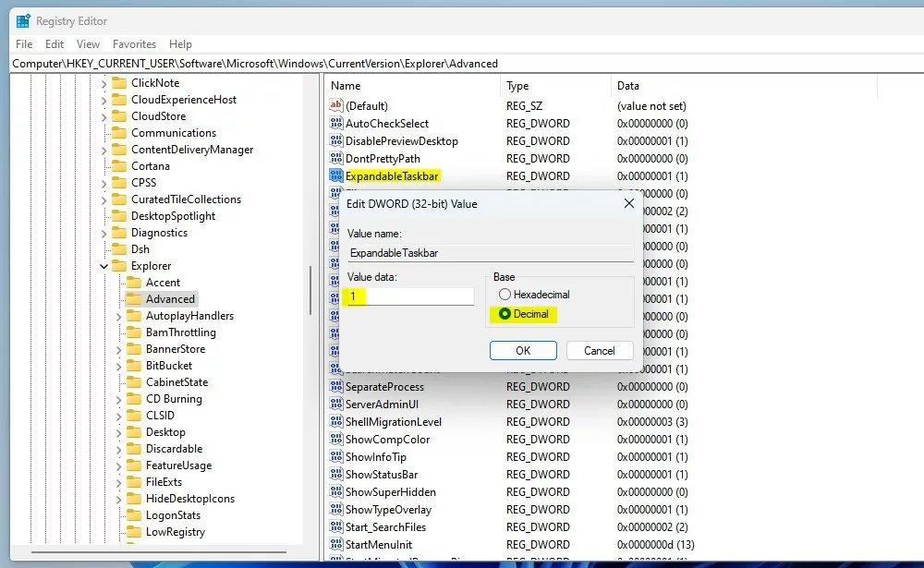Image resolution: width=924 pixels, height=568 pixels.
Task: Expand the ContentDeliveryManager tree node
Action: coord(103,151)
